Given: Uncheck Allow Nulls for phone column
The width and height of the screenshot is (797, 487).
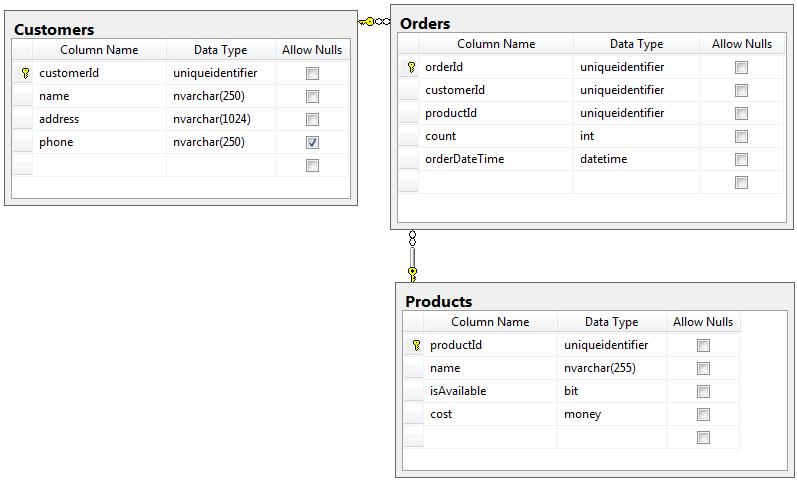Looking at the screenshot, I should point(312,142).
